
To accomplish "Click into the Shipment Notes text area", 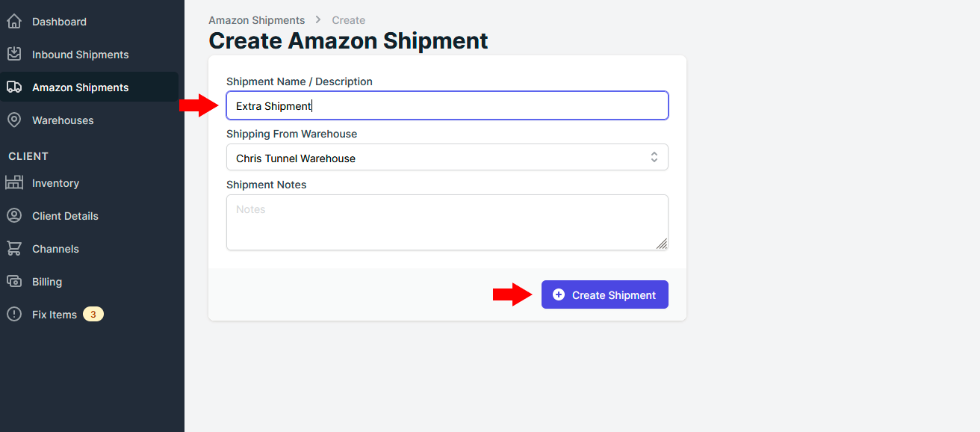I will tap(447, 223).
